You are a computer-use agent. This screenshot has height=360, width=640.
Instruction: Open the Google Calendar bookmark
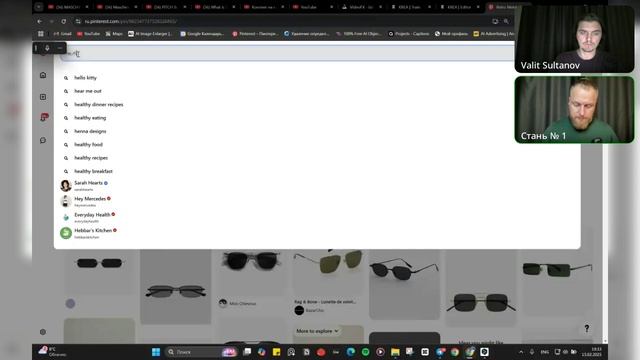tap(202, 33)
